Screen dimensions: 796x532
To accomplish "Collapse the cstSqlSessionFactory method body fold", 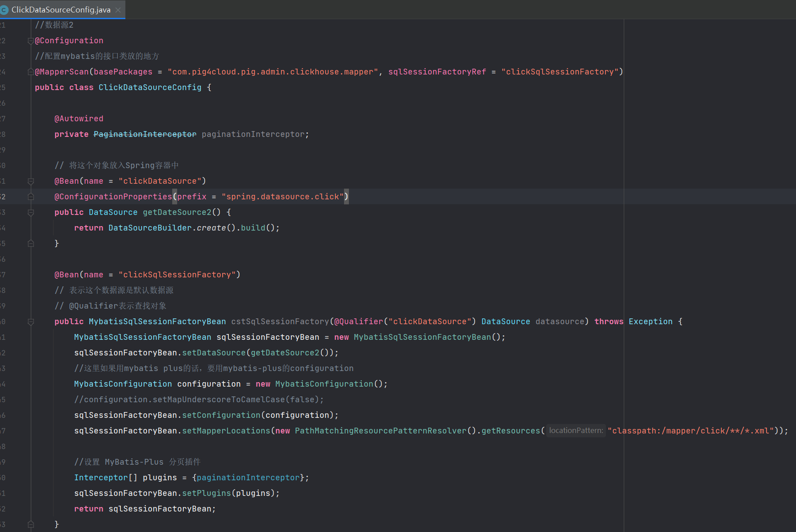I will click(30, 321).
